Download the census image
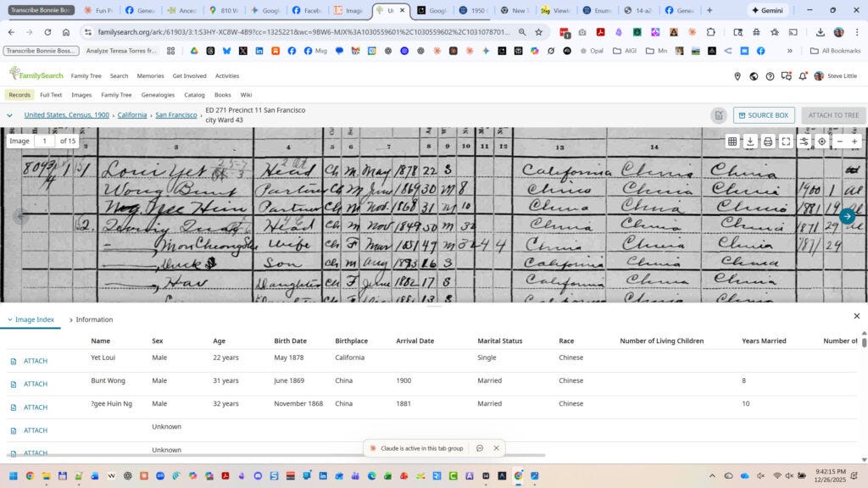 [750, 141]
